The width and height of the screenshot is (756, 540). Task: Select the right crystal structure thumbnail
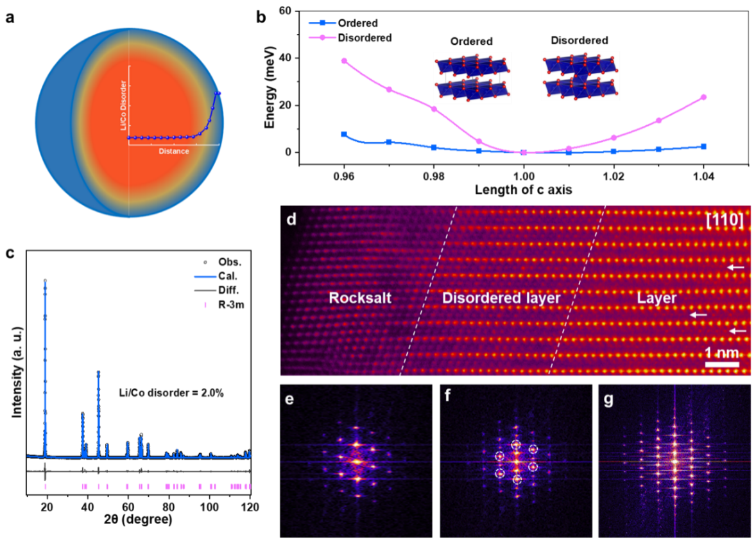580,76
